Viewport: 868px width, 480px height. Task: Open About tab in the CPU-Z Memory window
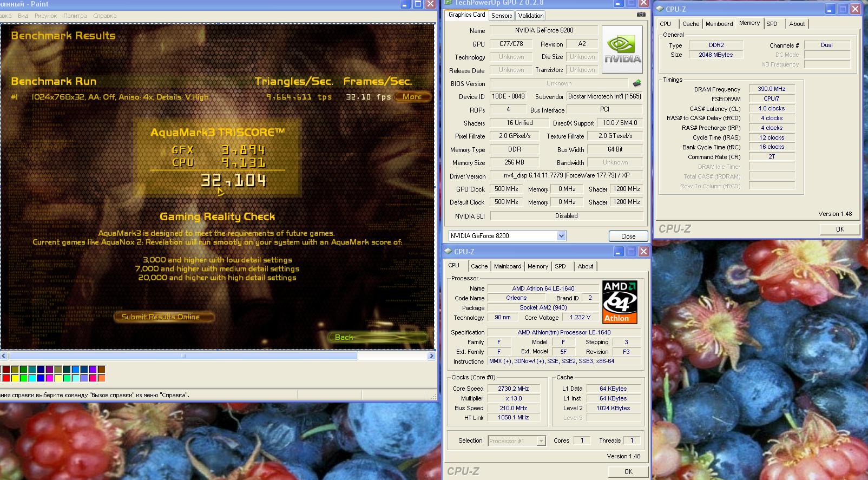797,24
